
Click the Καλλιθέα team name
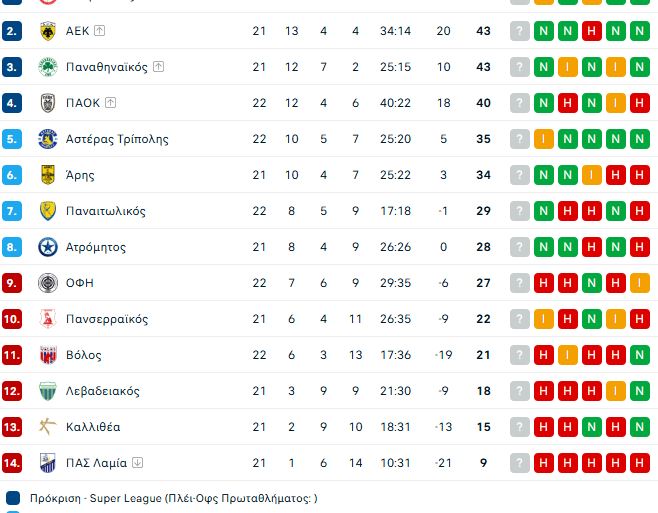(x=93, y=427)
